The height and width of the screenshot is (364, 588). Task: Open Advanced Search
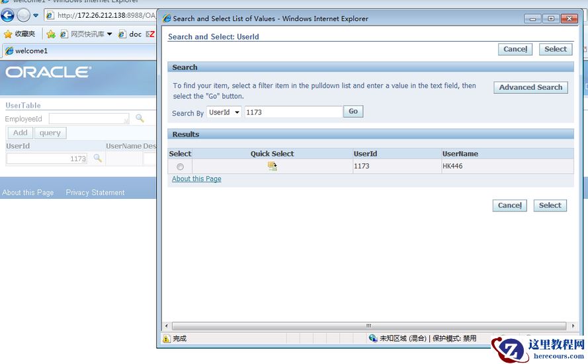pos(530,87)
